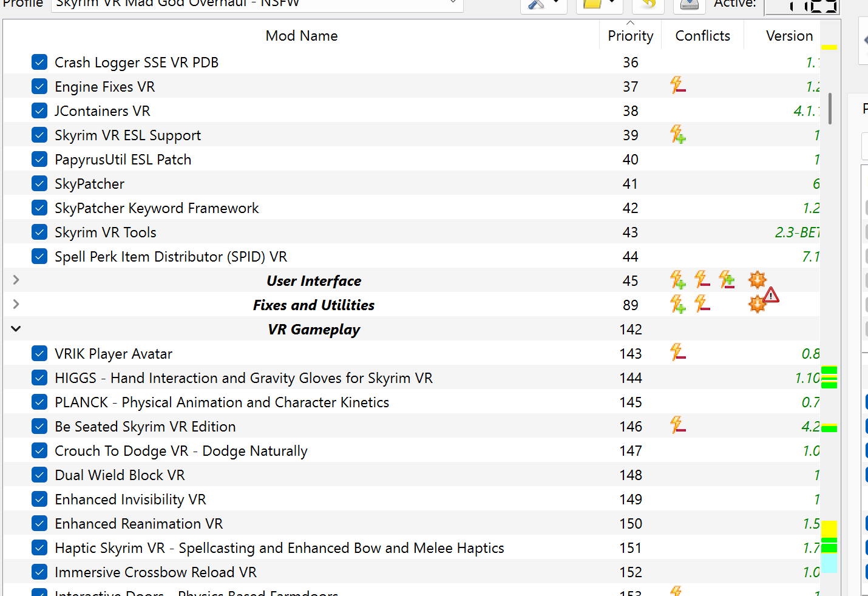Click red-minus conflict icon in User Interface row
The image size is (868, 596).
click(x=702, y=279)
